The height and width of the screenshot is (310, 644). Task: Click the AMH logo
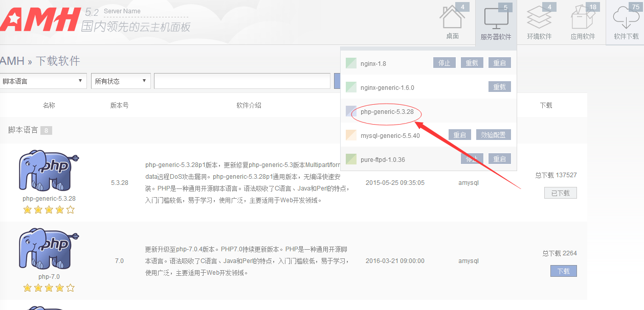click(x=40, y=19)
